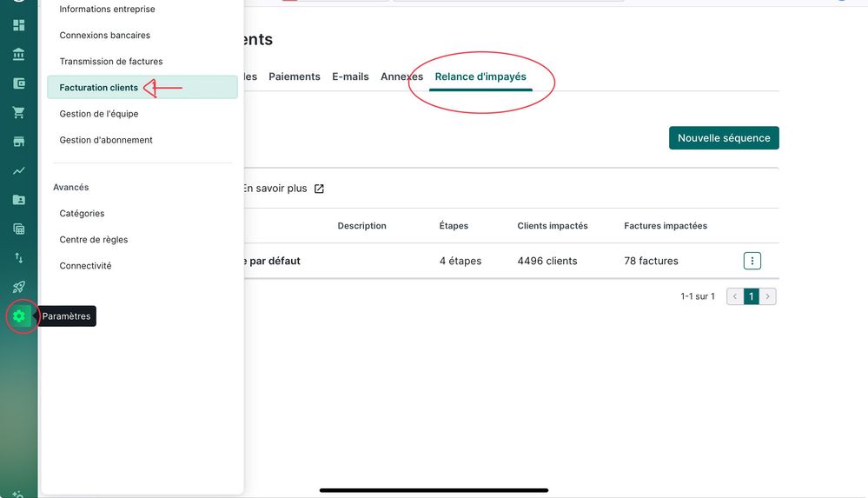The height and width of the screenshot is (498, 868).
Task: Click the shopping cart sidebar icon
Action: tap(18, 113)
